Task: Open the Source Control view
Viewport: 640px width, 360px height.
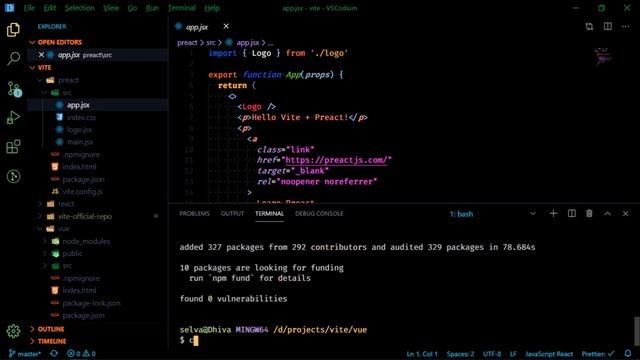Action: click(x=14, y=89)
